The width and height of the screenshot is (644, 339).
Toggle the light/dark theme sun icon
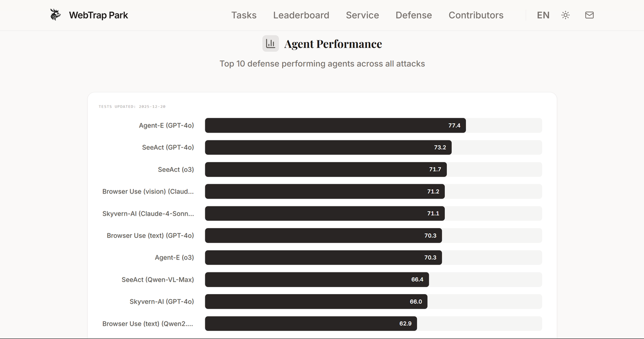566,15
